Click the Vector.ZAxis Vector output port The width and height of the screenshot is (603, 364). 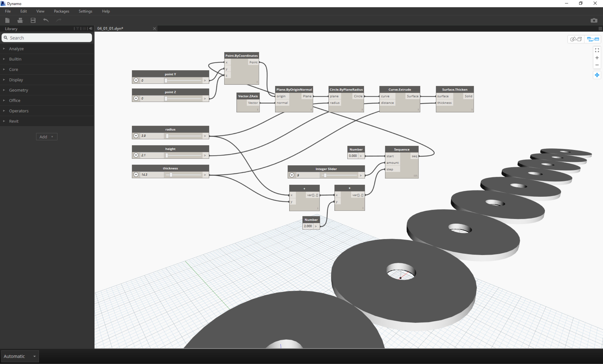click(253, 103)
